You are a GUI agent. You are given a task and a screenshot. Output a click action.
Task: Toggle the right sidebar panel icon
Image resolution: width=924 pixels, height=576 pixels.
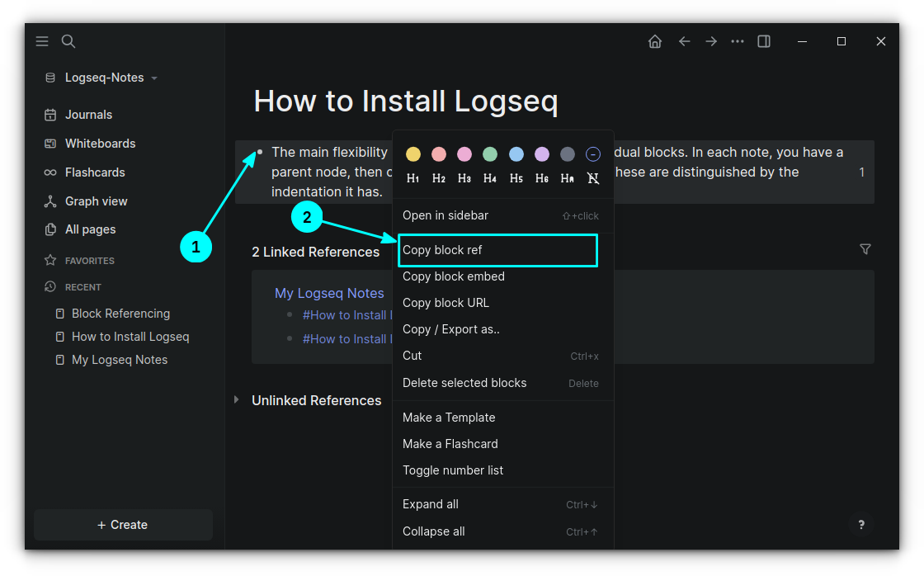[763, 40]
